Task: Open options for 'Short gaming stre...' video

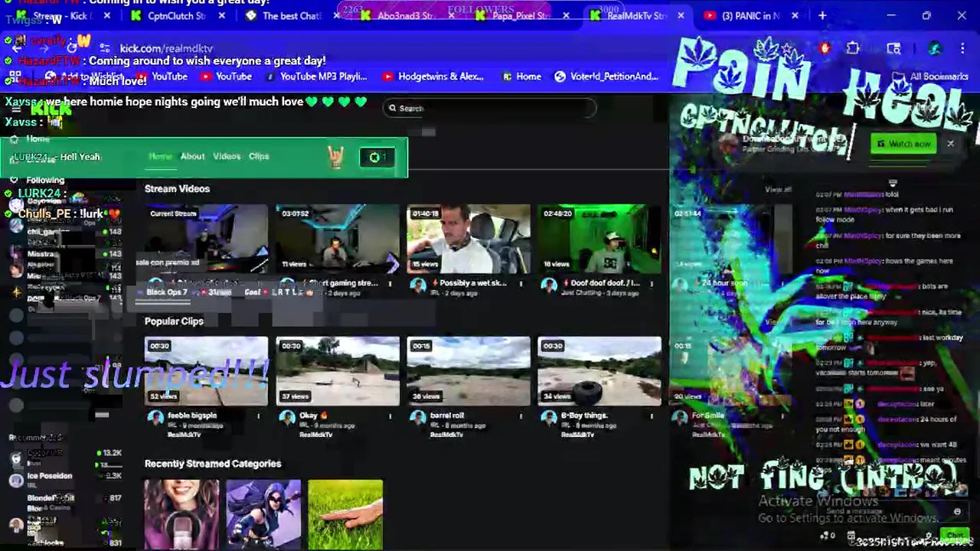Action: [390, 283]
